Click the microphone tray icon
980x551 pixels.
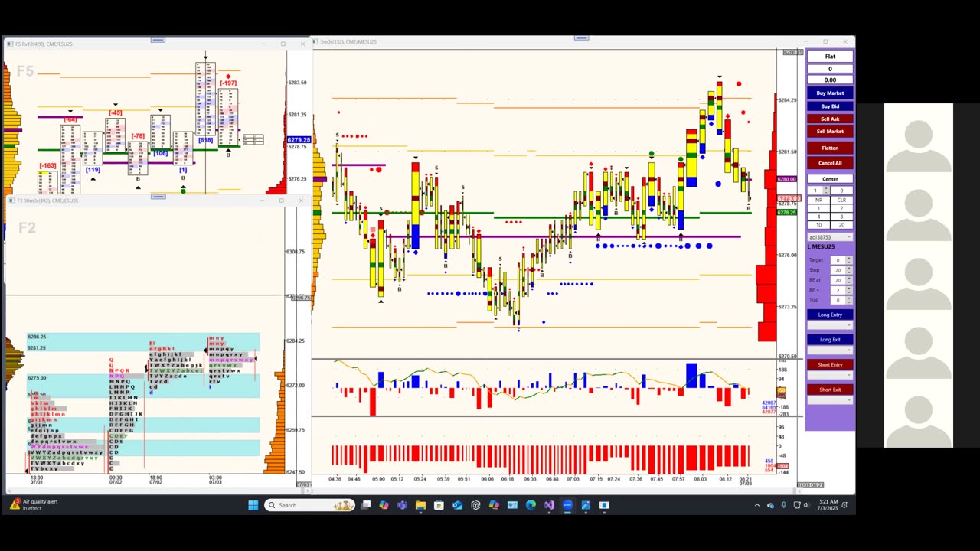pos(783,505)
